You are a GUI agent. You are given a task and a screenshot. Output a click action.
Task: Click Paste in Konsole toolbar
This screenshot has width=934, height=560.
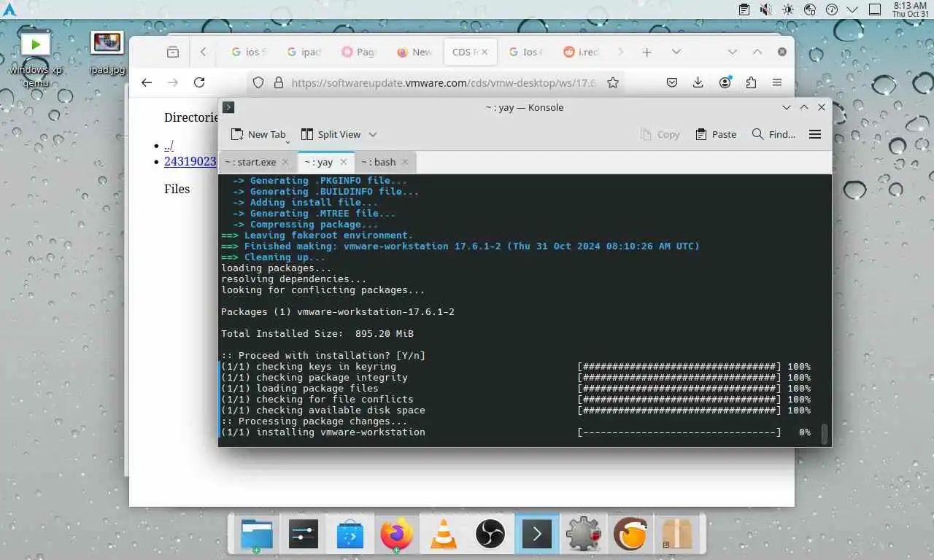click(716, 134)
